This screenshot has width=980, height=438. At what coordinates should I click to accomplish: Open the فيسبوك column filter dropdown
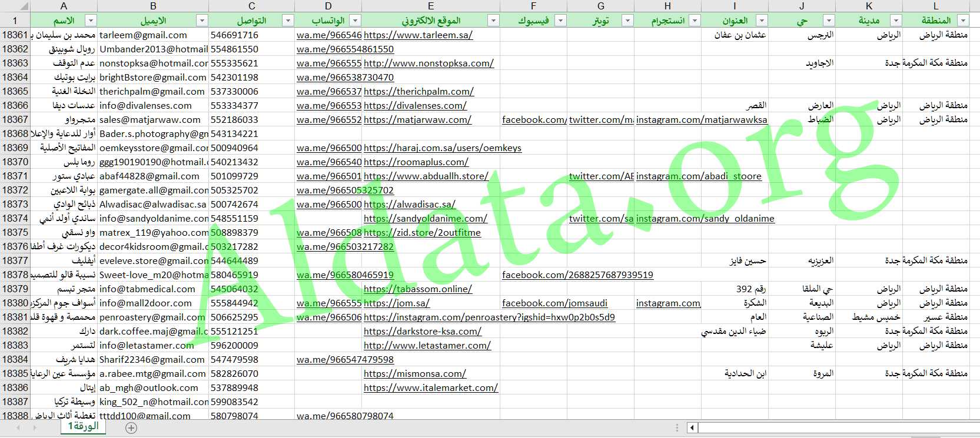pos(560,21)
